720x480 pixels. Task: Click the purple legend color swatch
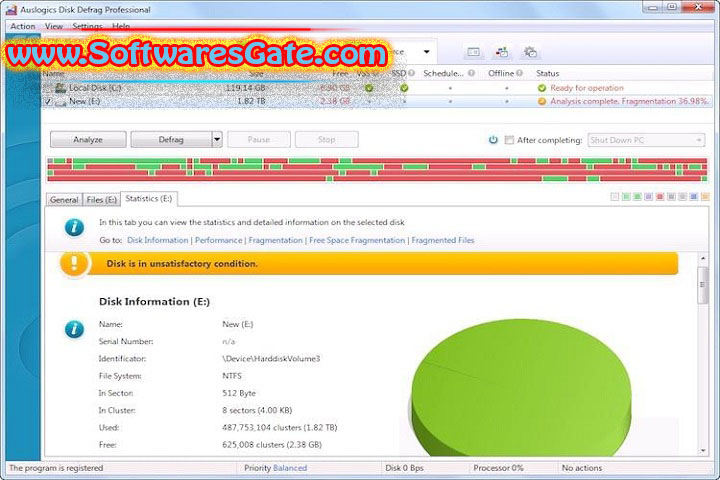click(x=648, y=197)
